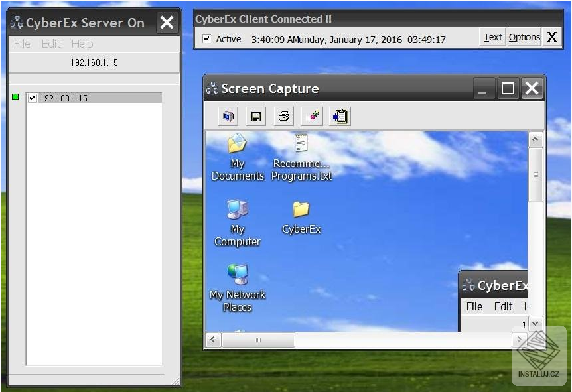This screenshot has width=572, height=392.
Task: Click the Screen Capture window title icon
Action: (x=212, y=88)
